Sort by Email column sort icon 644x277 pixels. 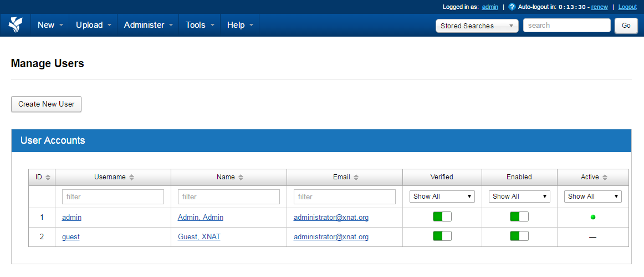[356, 178]
